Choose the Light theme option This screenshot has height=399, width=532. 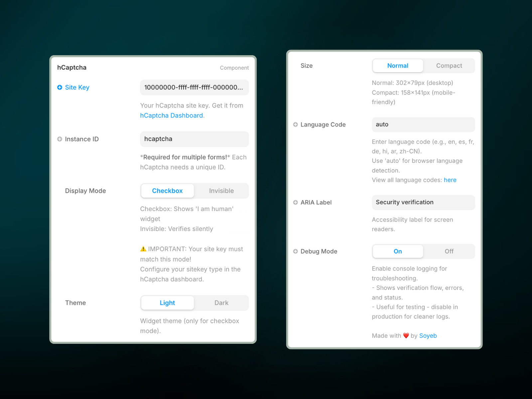(x=167, y=303)
